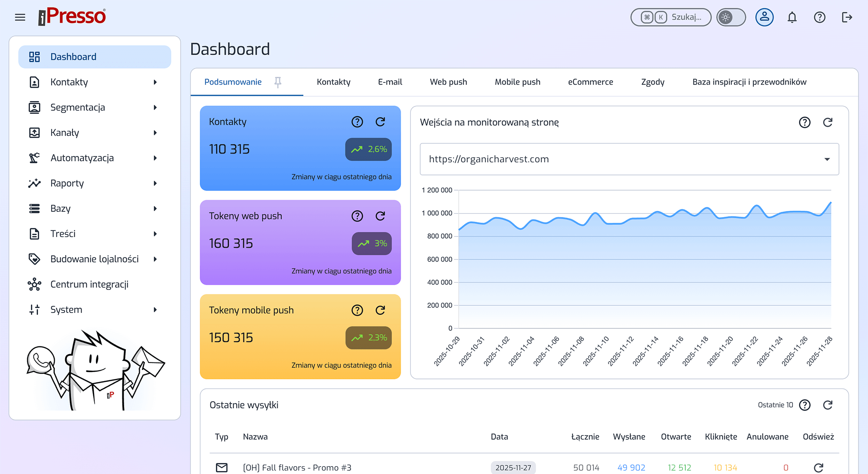Image resolution: width=868 pixels, height=474 pixels.
Task: Open help for Tokeny web push card
Action: coord(357,216)
